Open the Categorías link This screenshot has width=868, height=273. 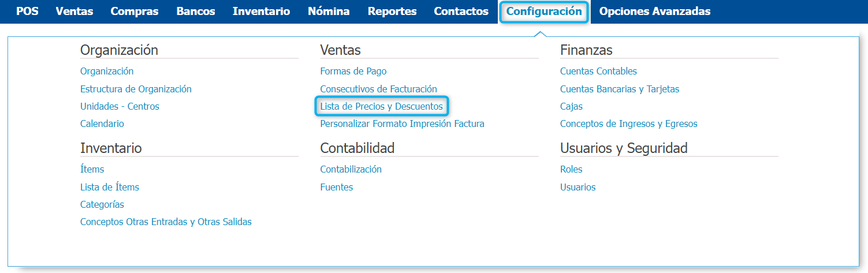pyautogui.click(x=102, y=204)
